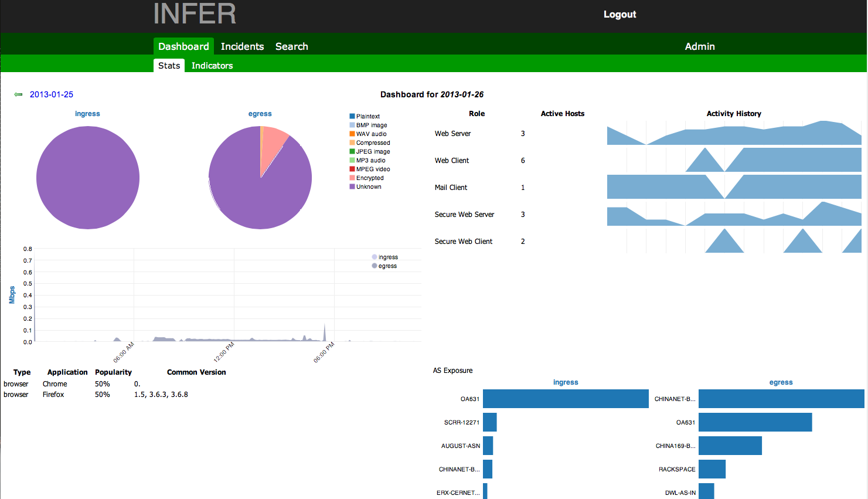This screenshot has width=868, height=499.
Task: Click the INFER logo
Action: (195, 13)
